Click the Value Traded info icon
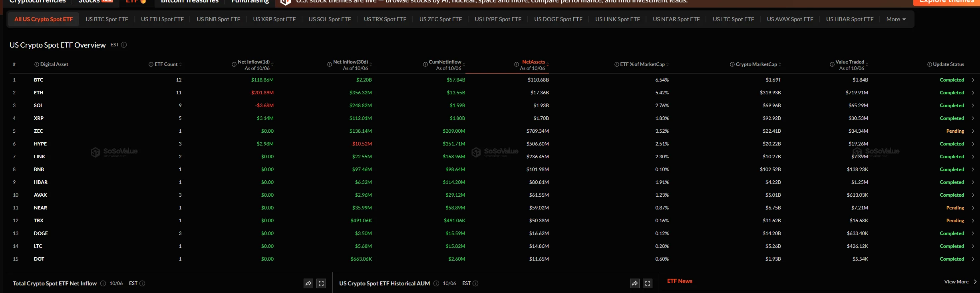This screenshot has height=293, width=980. [832, 64]
